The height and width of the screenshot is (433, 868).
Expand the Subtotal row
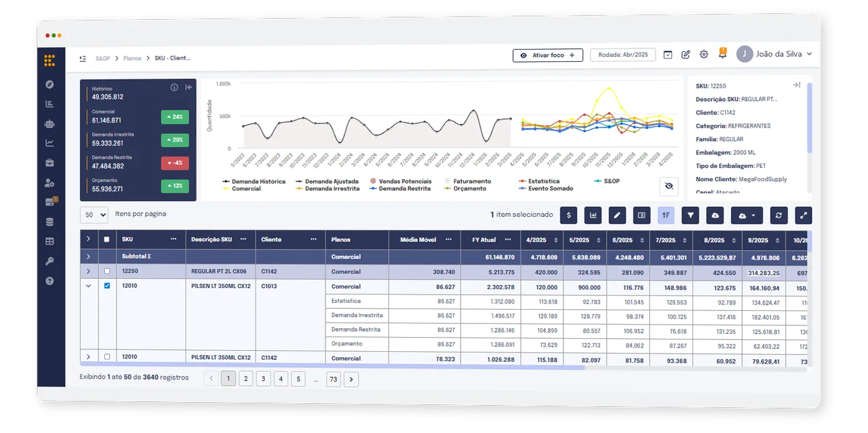click(x=89, y=256)
